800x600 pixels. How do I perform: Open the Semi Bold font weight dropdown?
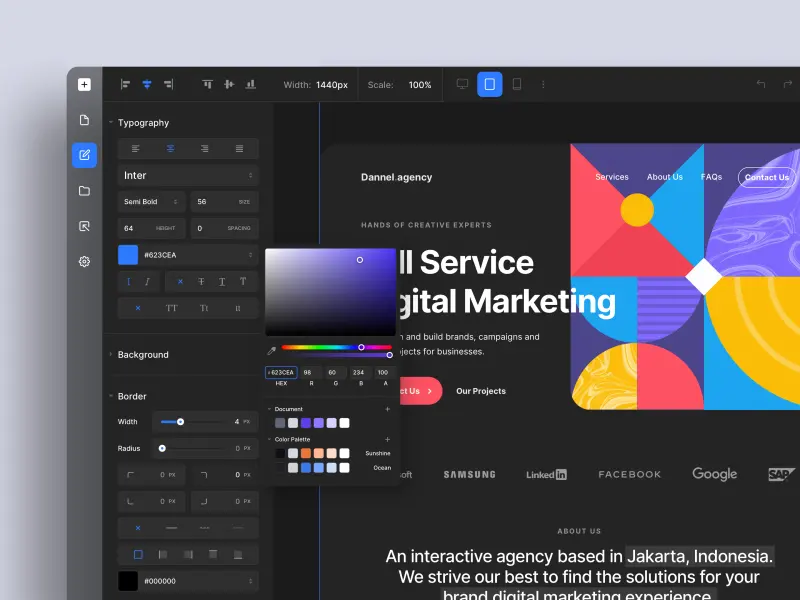tap(152, 202)
